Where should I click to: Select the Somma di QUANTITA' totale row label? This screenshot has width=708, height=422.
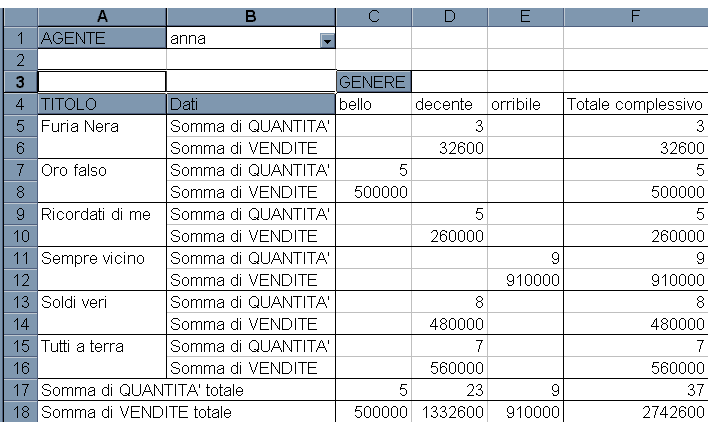(186, 390)
